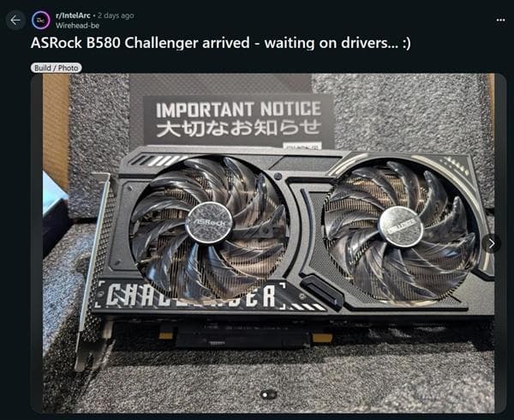This screenshot has height=420, width=514.
Task: Select the first gallery pagination dot
Action: coord(265,395)
